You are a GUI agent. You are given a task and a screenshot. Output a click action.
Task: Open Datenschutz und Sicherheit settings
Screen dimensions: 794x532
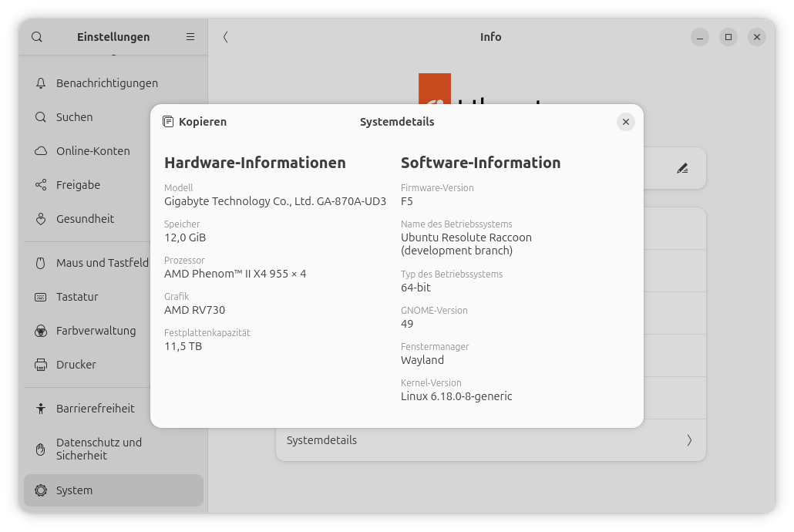[113, 449]
